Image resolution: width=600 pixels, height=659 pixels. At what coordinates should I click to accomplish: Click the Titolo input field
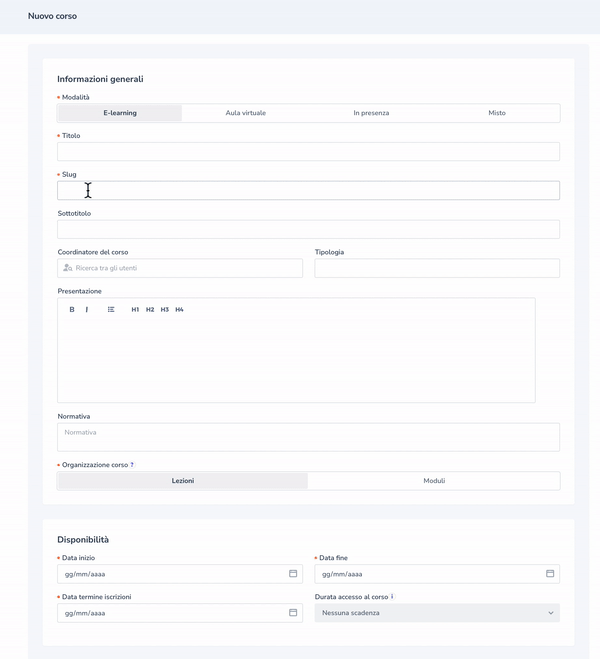[x=308, y=152]
